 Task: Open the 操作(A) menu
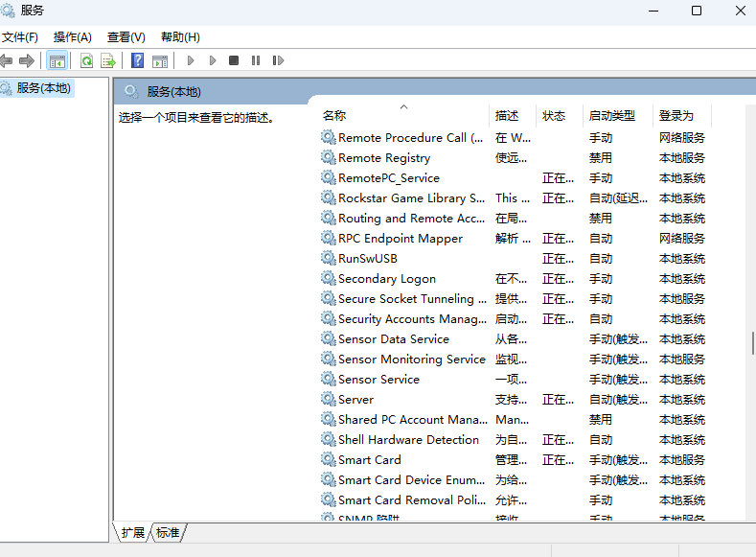[x=72, y=37]
